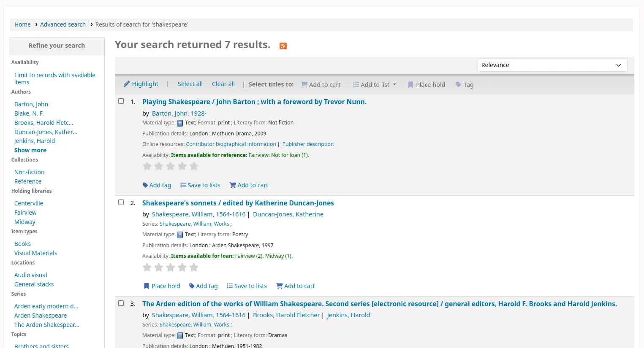The height and width of the screenshot is (348, 644).
Task: Rate Playing Shakespeare three stars
Action: click(171, 166)
